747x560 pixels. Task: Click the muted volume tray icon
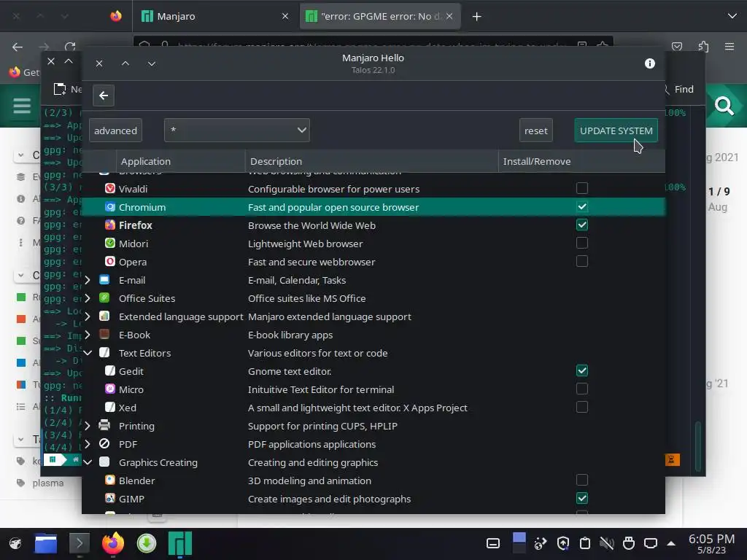[x=606, y=543]
